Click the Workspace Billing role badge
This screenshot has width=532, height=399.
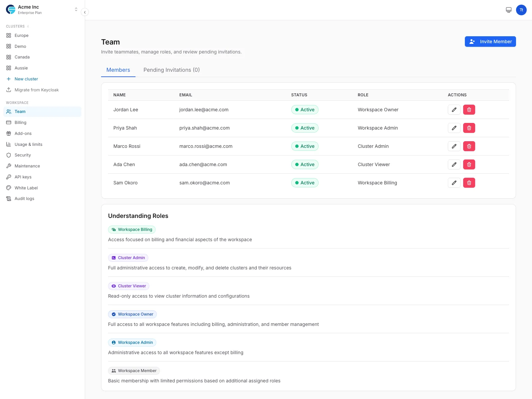tap(132, 230)
